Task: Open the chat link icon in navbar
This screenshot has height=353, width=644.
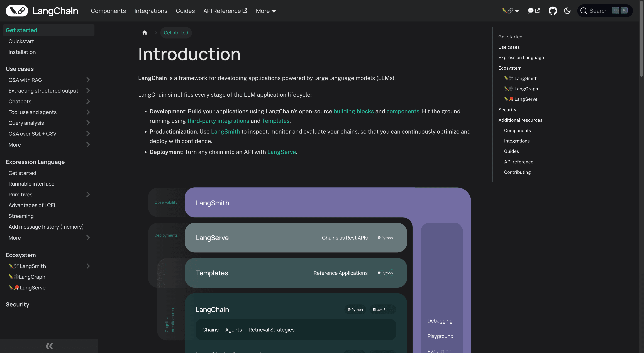Action: (534, 11)
